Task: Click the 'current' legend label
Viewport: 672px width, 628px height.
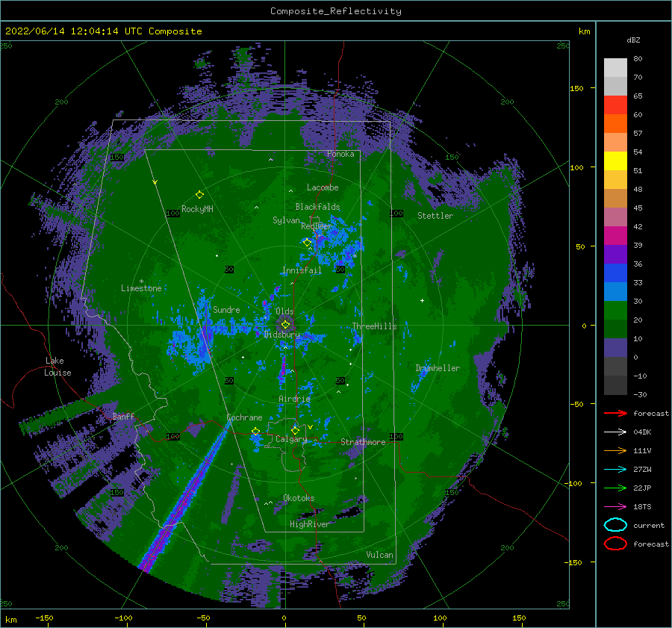Action: click(x=648, y=525)
